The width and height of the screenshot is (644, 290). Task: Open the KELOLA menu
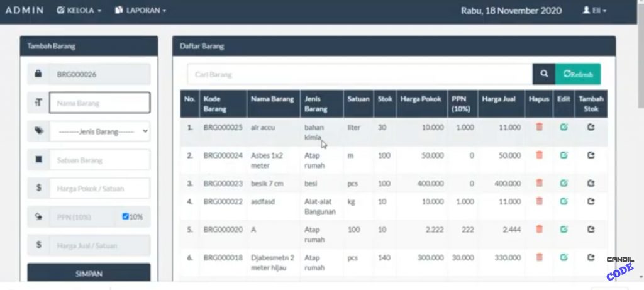coord(79,11)
